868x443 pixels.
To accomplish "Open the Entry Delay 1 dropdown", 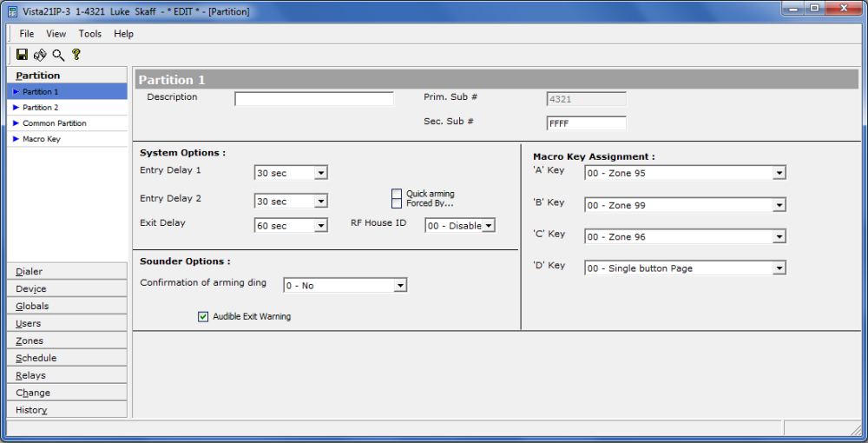I will click(x=321, y=173).
